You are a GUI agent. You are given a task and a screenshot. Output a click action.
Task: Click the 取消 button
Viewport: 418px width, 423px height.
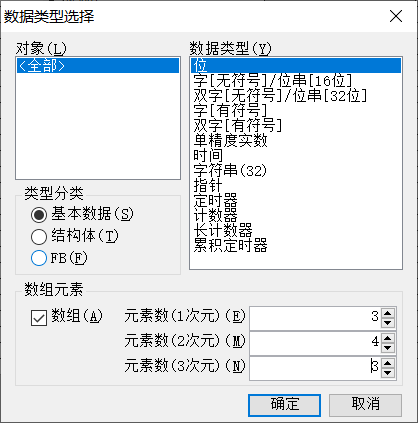(x=365, y=405)
